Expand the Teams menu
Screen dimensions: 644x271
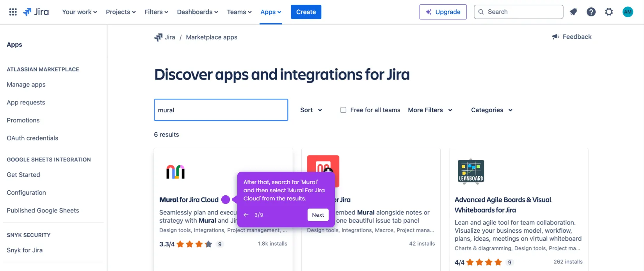tap(239, 12)
